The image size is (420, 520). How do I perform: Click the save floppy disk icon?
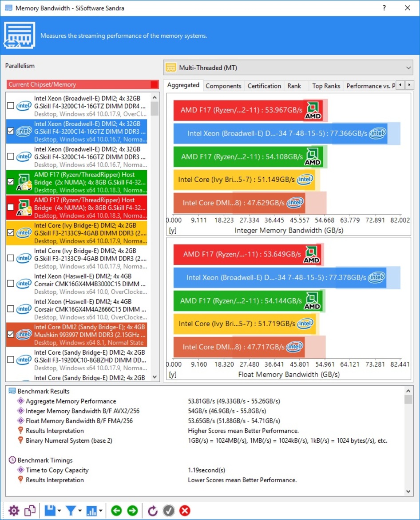pos(50,510)
